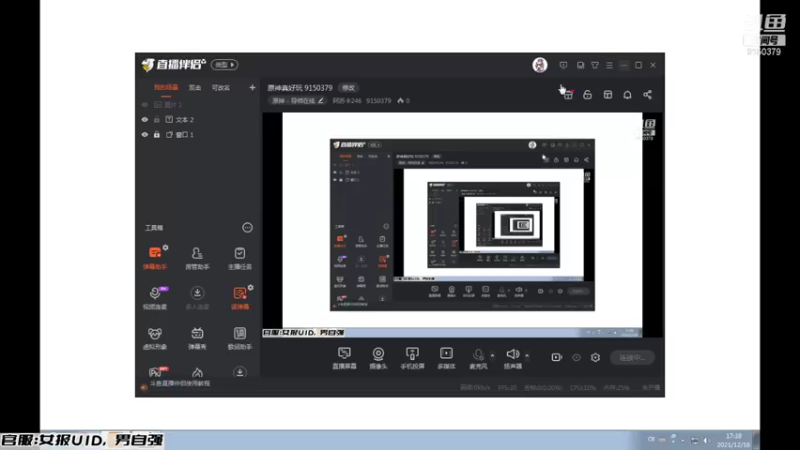Open title bar save-like icon

[580, 65]
